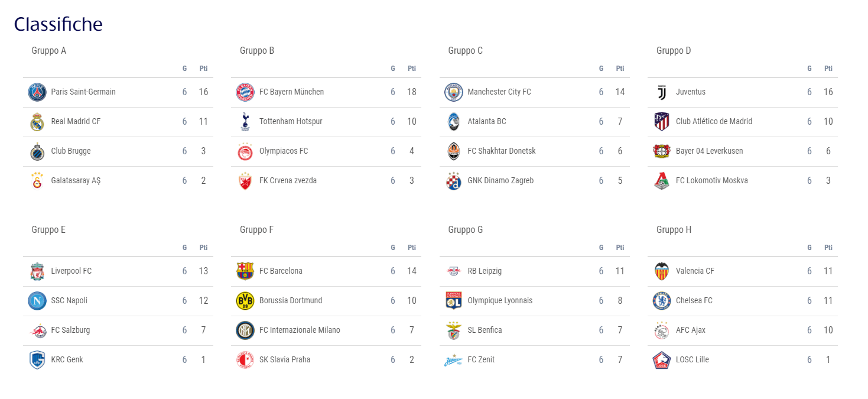Screen dimensions: 868x399
Task: Select the FC Internazionale Milano entry
Action: pos(300,330)
